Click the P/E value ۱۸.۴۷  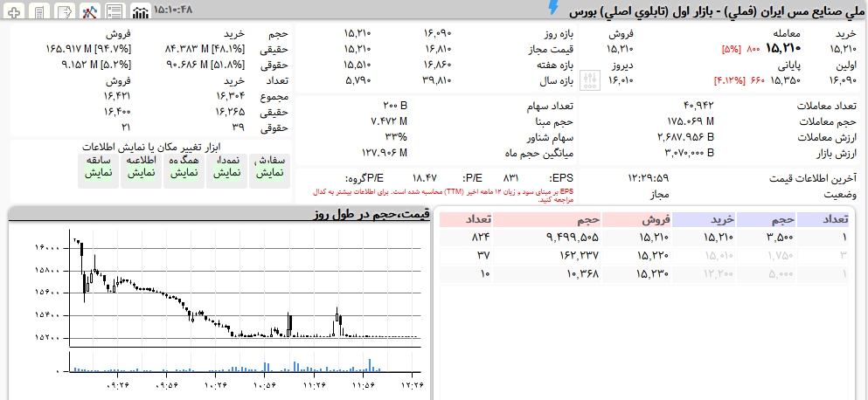coord(425,178)
